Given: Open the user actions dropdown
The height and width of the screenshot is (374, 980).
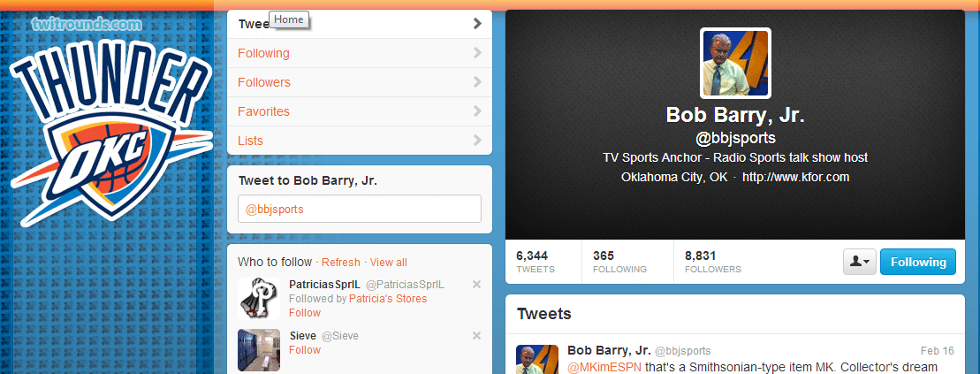Looking at the screenshot, I should [860, 262].
